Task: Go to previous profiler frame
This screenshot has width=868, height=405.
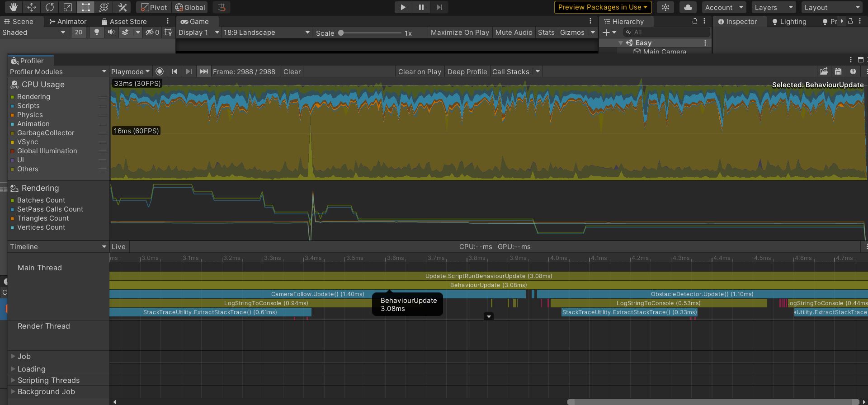Action: (175, 71)
